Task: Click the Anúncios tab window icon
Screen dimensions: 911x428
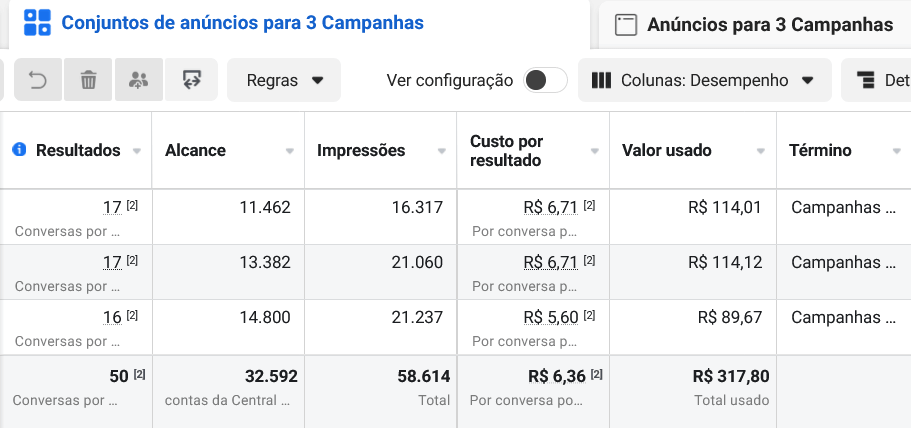Action: click(626, 25)
